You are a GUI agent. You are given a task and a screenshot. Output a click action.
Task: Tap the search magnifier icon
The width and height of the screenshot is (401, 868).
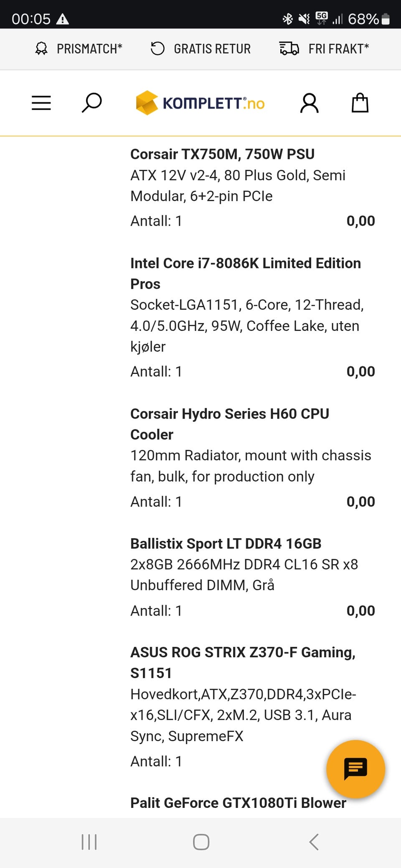pyautogui.click(x=91, y=103)
